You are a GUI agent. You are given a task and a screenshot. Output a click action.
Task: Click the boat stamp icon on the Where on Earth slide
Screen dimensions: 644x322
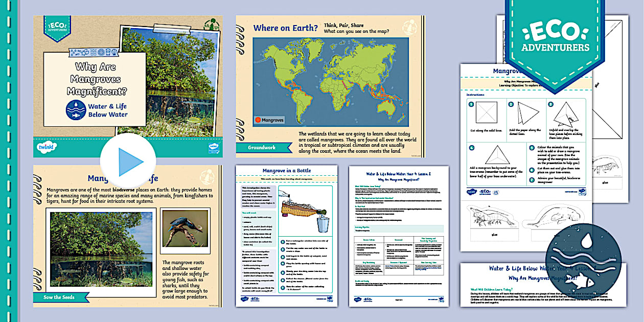(409, 28)
